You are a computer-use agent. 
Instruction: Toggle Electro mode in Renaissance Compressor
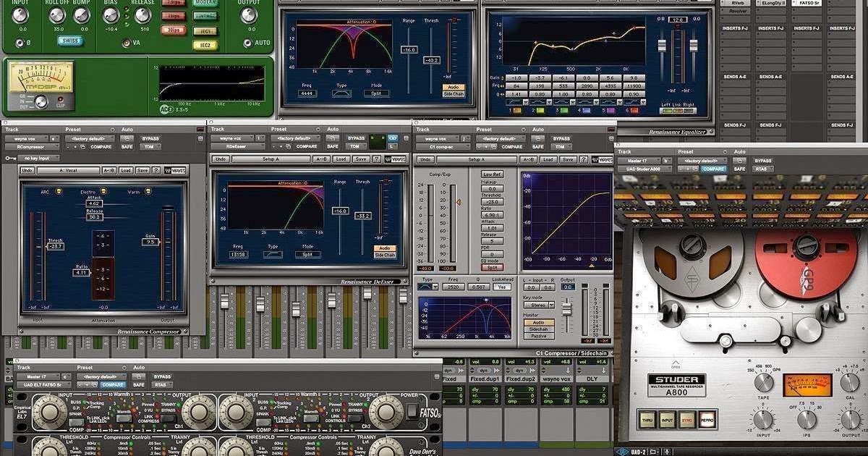pos(103,191)
